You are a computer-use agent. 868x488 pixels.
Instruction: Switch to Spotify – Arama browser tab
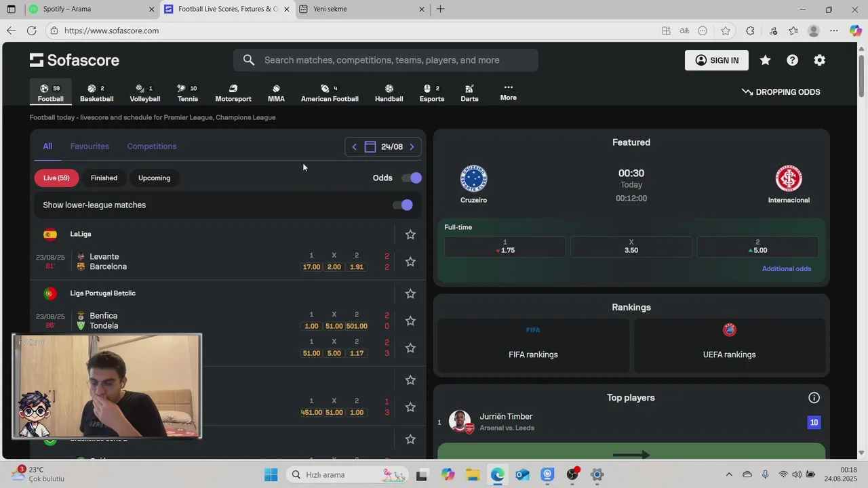(92, 9)
